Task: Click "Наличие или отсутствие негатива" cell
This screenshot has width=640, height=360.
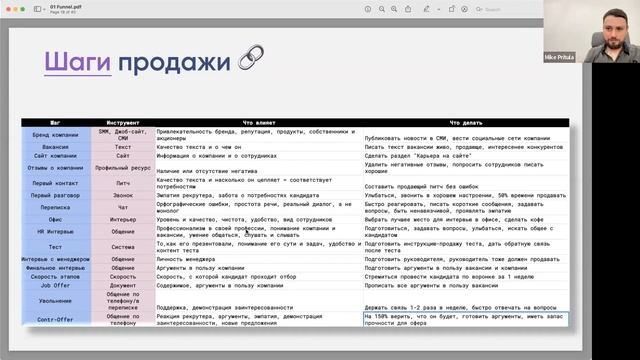Action: 259,168
